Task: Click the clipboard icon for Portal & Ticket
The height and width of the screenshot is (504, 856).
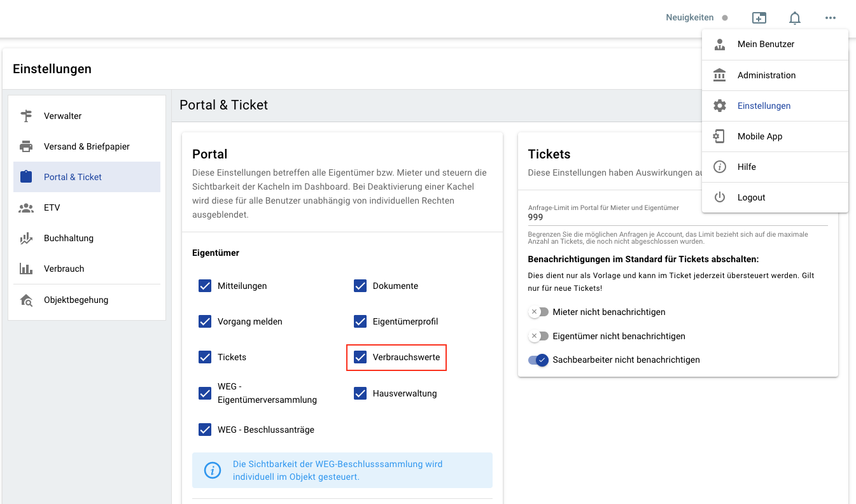Action: (x=26, y=177)
